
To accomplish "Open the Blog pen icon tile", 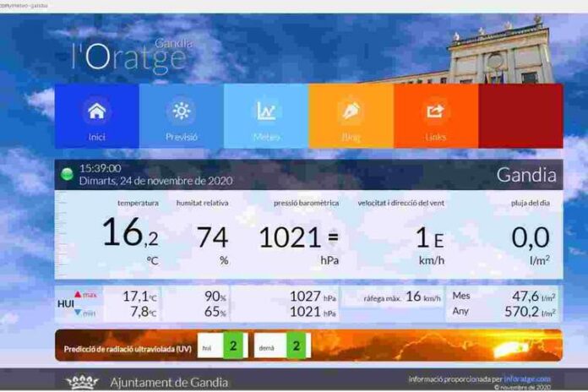I will [351, 111].
